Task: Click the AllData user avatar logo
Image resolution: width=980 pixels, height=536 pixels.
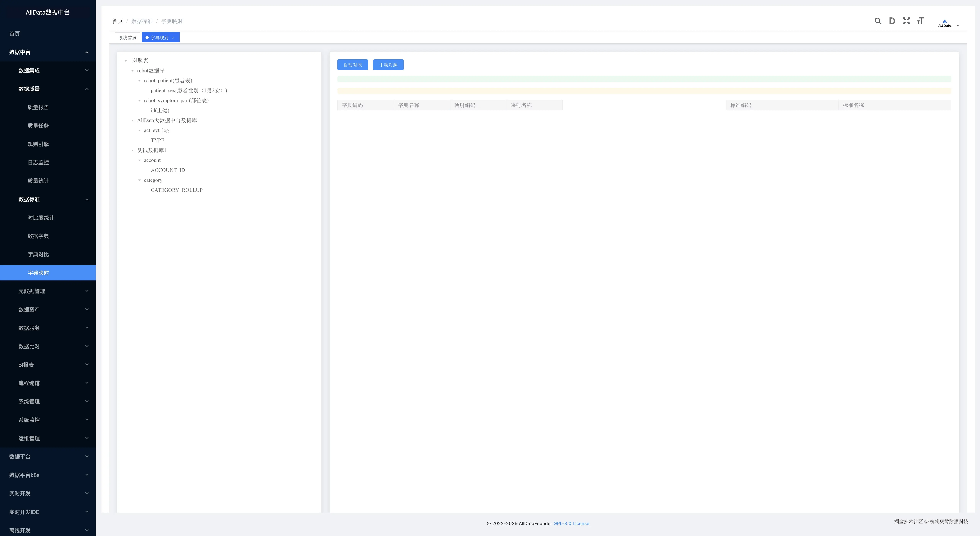Action: (944, 23)
